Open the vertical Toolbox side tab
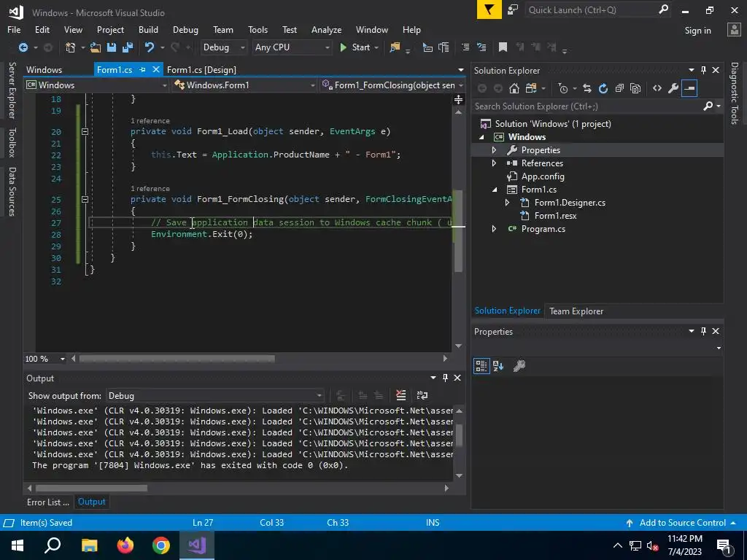 click(x=12, y=142)
